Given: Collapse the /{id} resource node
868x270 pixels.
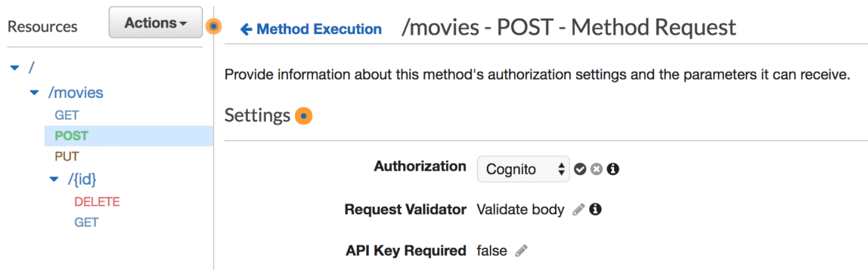Looking at the screenshot, I should tap(55, 179).
